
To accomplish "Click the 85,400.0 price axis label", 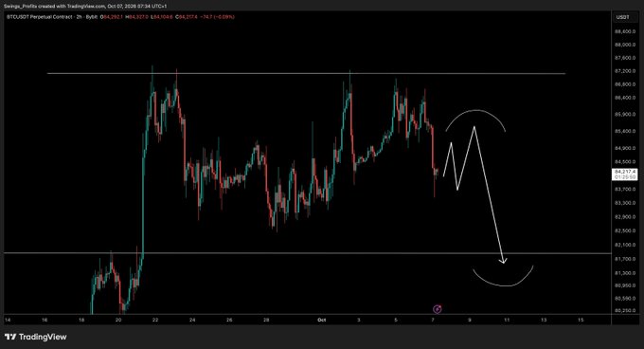I will [x=625, y=131].
